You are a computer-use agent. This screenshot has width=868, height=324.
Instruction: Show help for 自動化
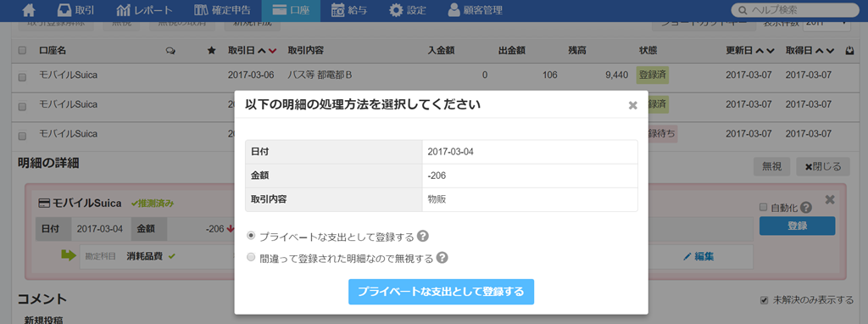click(806, 208)
